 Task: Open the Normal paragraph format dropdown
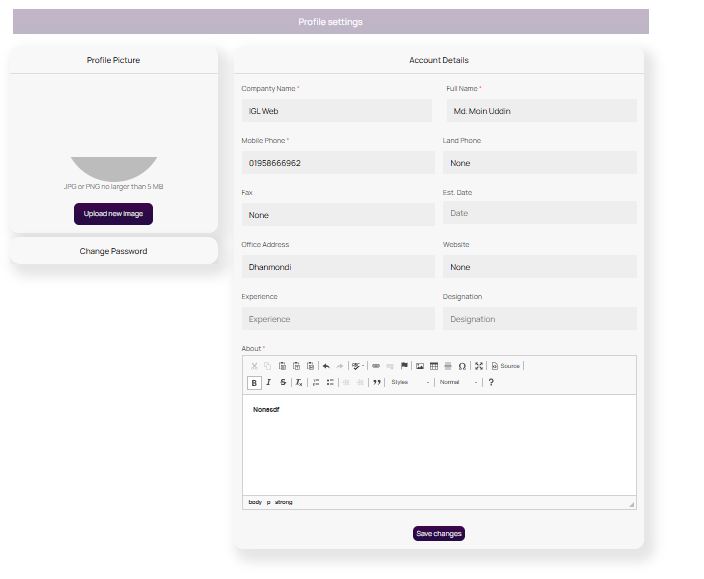pos(458,382)
